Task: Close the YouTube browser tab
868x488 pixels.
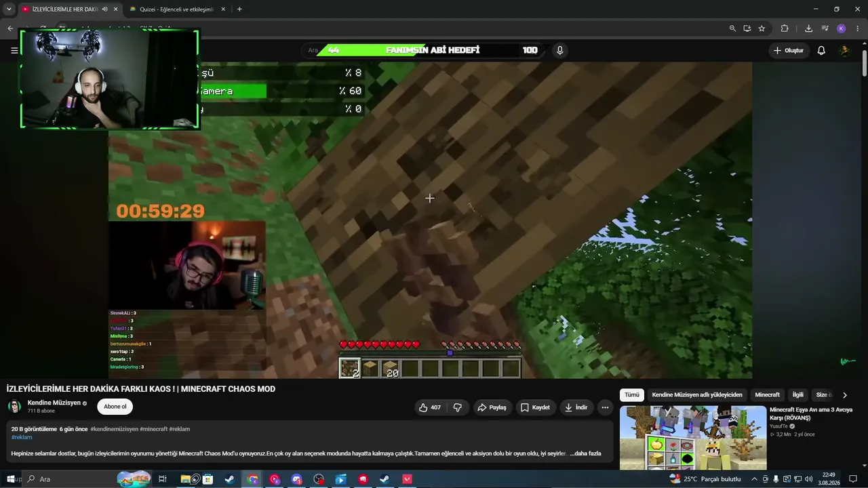Action: pyautogui.click(x=116, y=9)
